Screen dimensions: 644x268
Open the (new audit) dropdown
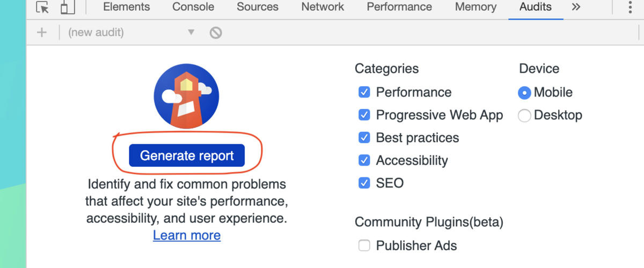tap(130, 33)
